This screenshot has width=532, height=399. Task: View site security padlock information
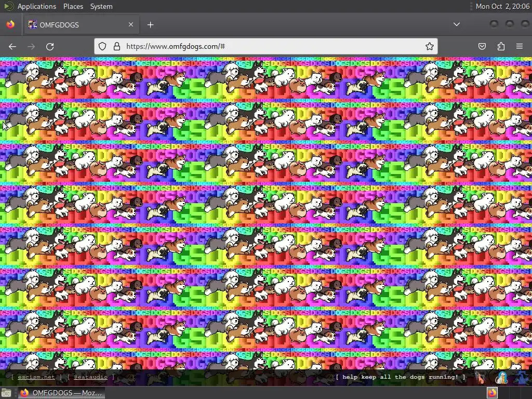click(117, 46)
